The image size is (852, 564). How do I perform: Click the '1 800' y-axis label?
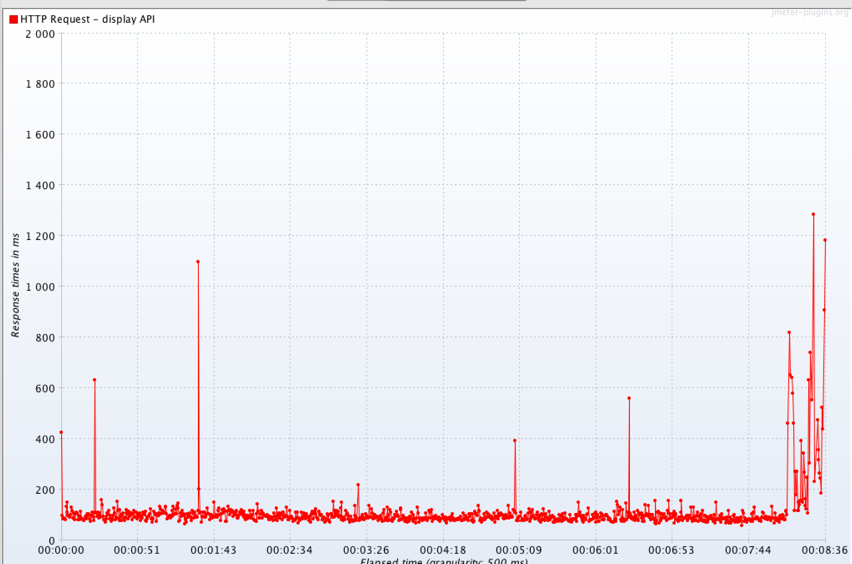coord(40,84)
